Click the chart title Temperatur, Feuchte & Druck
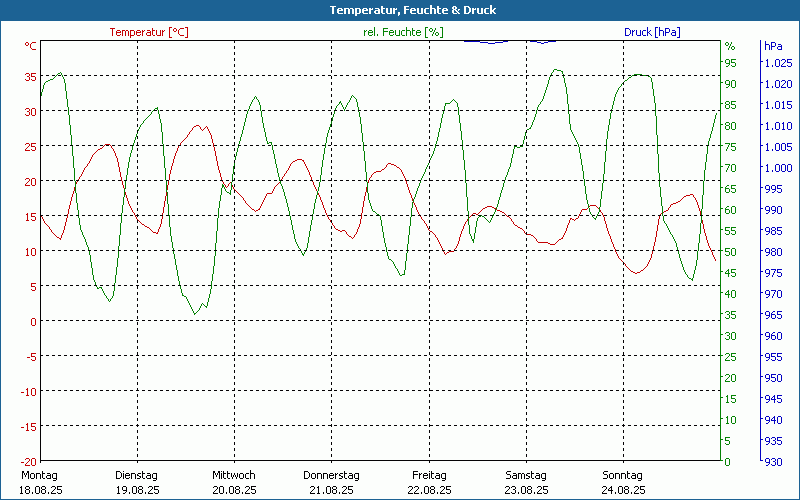The image size is (800, 500). 399,10
